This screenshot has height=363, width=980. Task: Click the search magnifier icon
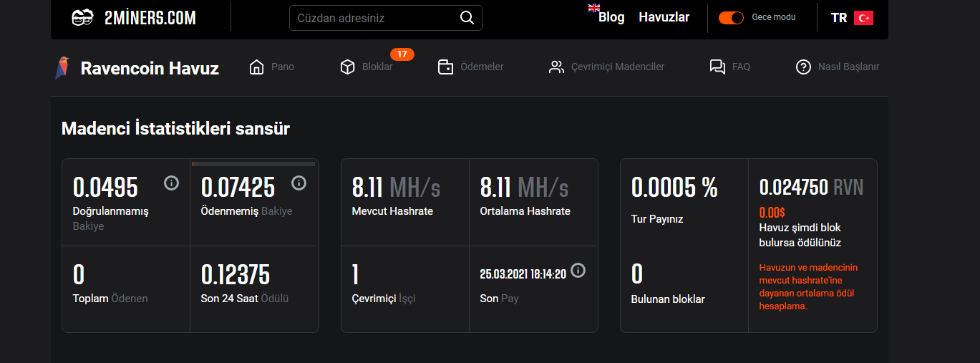(x=467, y=18)
